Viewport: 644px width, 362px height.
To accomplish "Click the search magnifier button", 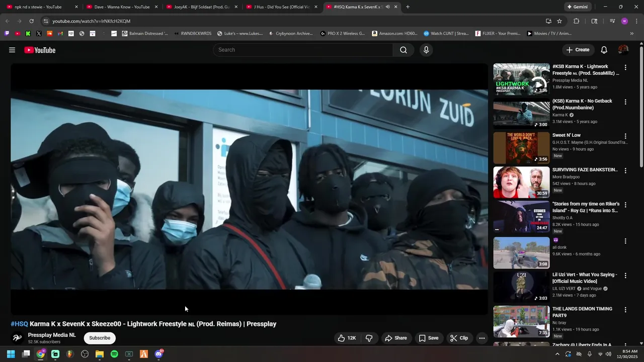I will coord(404,50).
